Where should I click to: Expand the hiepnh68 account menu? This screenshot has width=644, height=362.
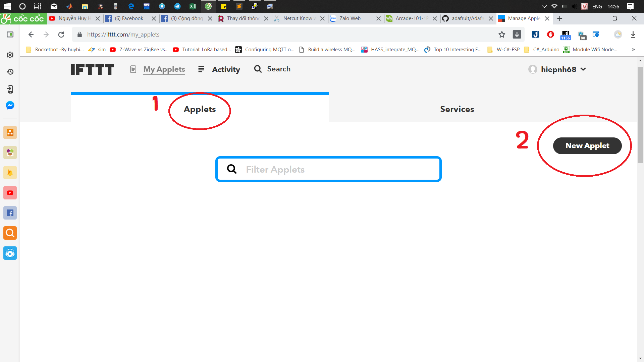click(x=557, y=69)
